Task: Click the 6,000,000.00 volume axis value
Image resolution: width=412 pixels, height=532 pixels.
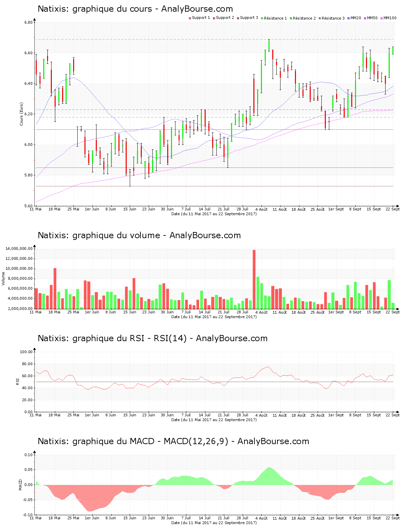Action: (20, 289)
